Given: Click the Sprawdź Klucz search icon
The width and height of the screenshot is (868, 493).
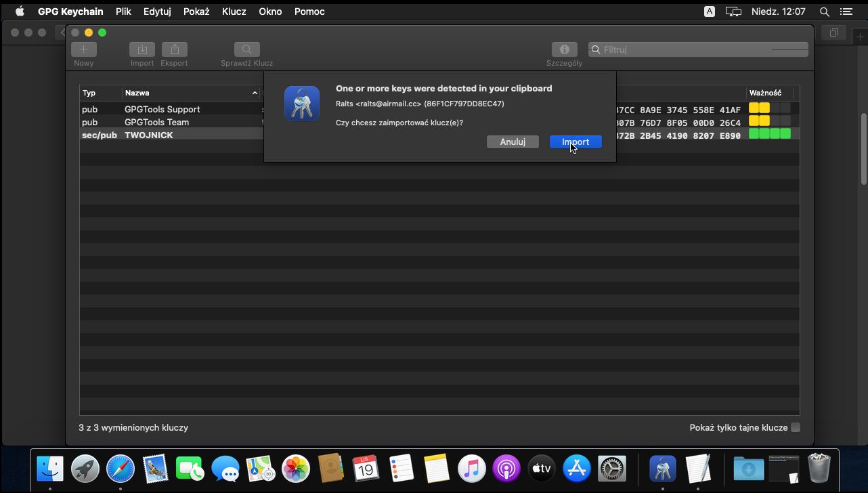Looking at the screenshot, I should pos(246,49).
